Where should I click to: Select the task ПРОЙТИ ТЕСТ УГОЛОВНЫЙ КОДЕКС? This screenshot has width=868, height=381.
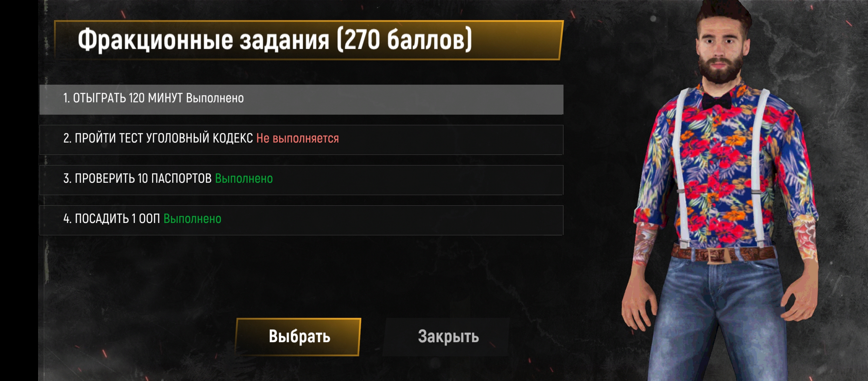301,140
